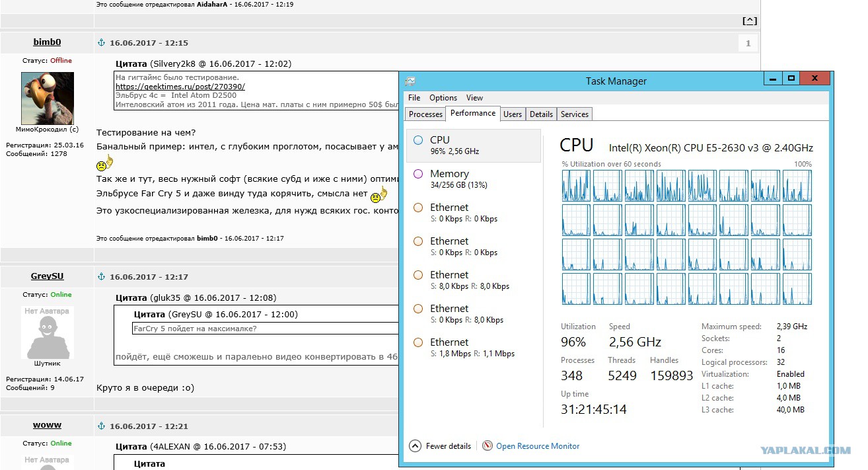Click the Online status under GreySU
The height and width of the screenshot is (470, 868).
(61, 294)
